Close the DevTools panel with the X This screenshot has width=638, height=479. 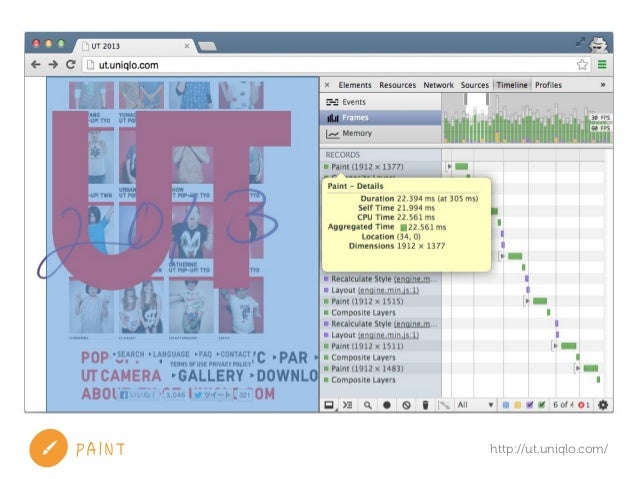point(327,85)
